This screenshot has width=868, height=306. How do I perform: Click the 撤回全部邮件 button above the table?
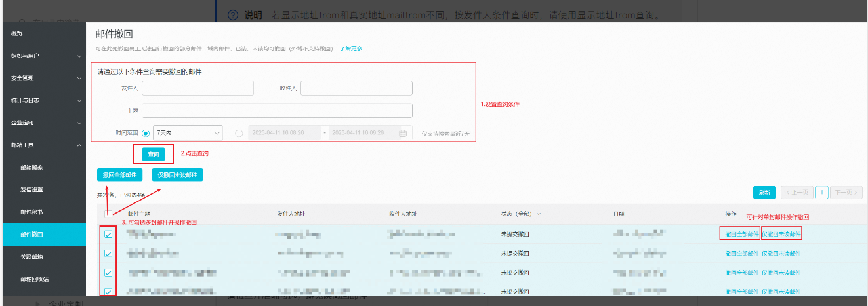tap(120, 175)
